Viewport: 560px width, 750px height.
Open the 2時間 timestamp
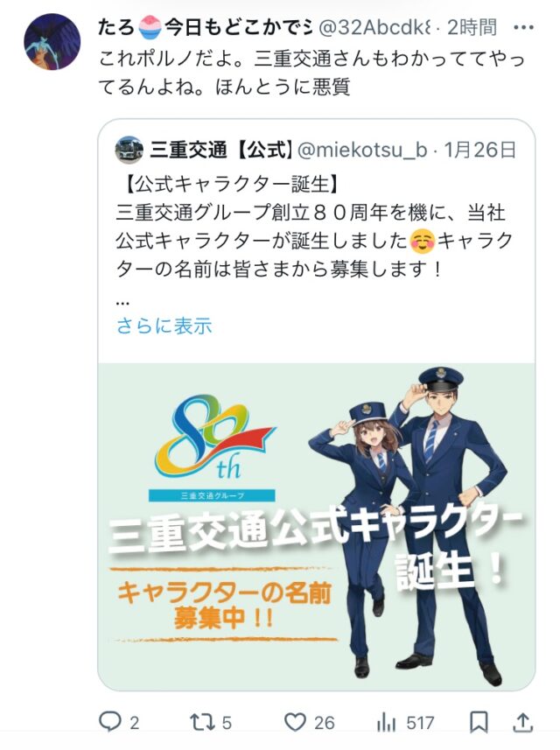(x=472, y=28)
